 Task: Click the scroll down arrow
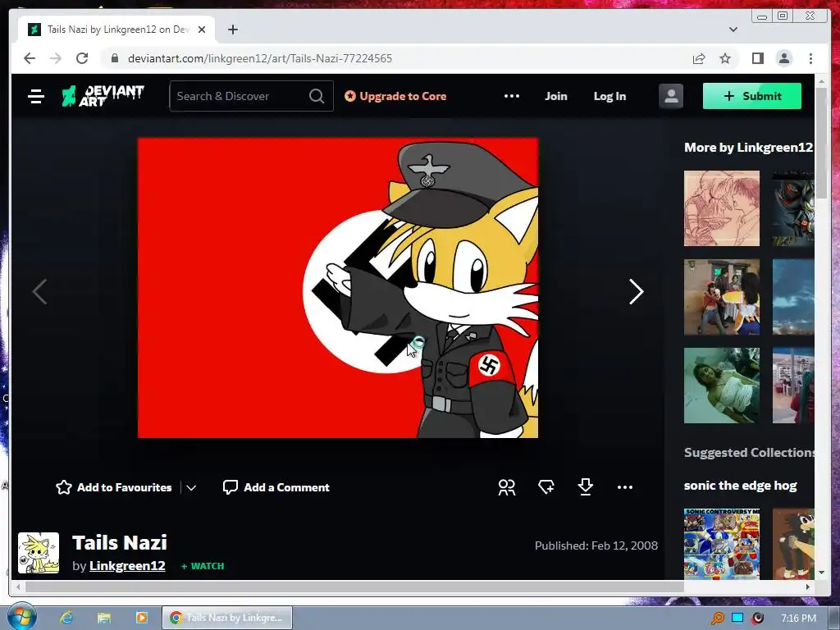pyautogui.click(x=821, y=573)
